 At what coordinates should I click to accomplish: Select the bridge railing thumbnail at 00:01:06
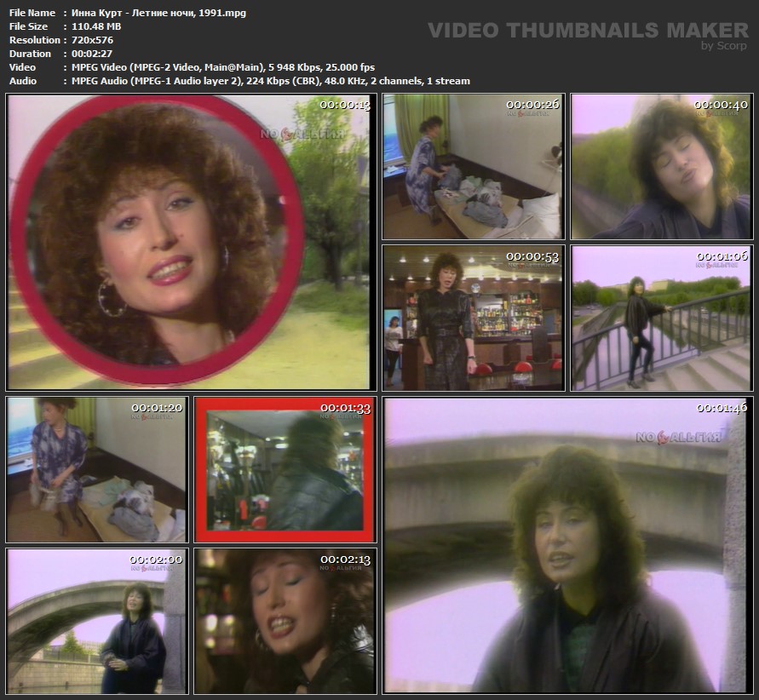(661, 318)
